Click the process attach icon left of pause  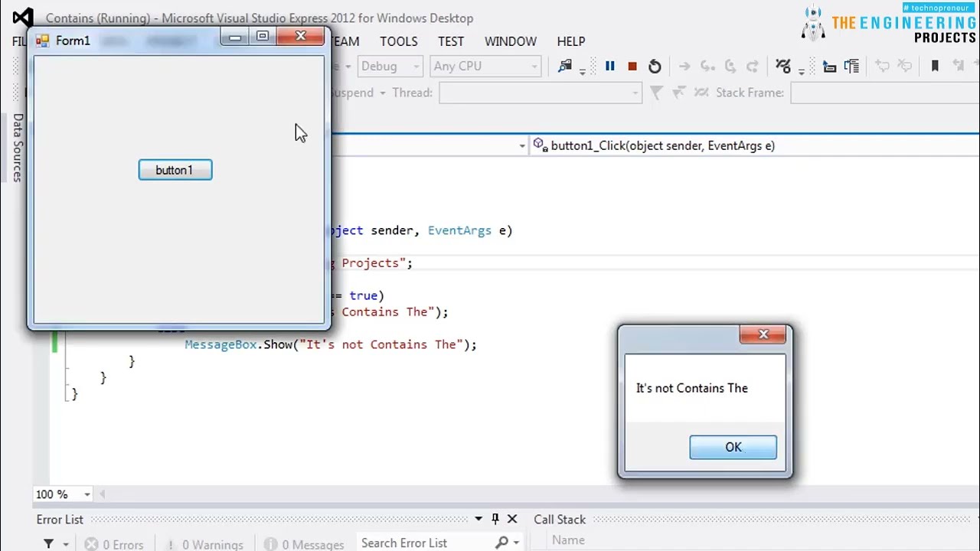(x=565, y=67)
